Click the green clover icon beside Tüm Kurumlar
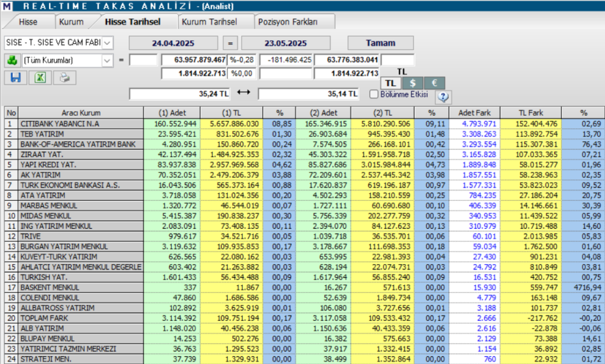 (x=12, y=60)
